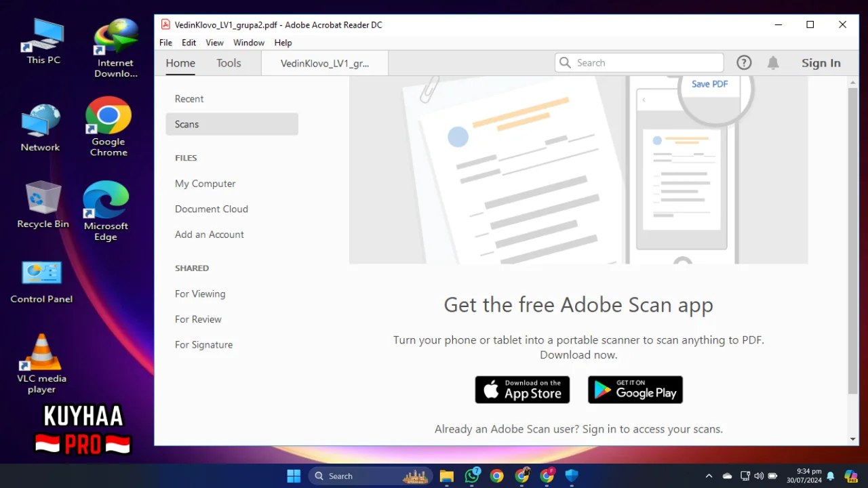Viewport: 868px width, 488px height.
Task: Click the 'Get the free Adobe Scan app' heading
Action: [x=578, y=305]
